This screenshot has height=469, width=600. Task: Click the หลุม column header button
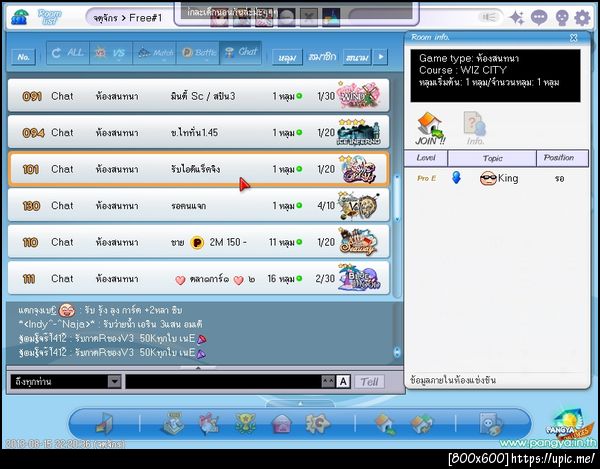287,57
